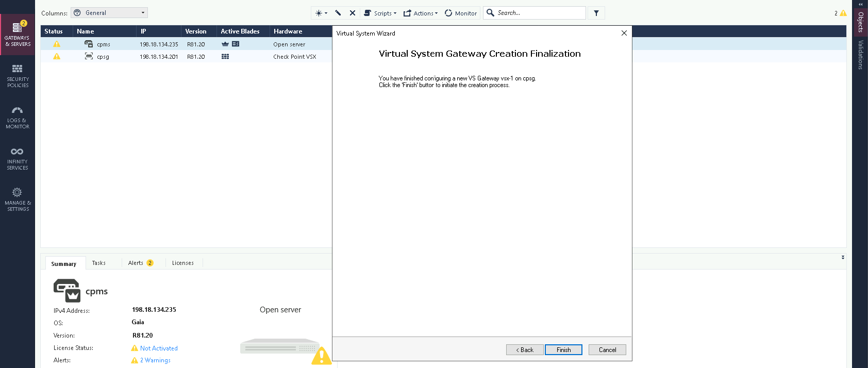Cancel the Virtual System Wizard
The width and height of the screenshot is (868, 368).
(607, 349)
